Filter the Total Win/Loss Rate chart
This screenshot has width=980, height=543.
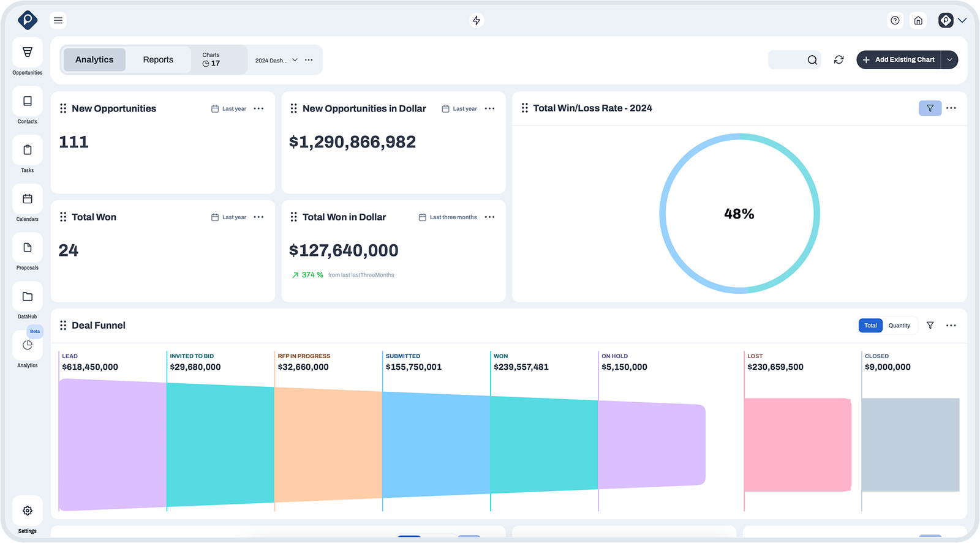(x=930, y=108)
